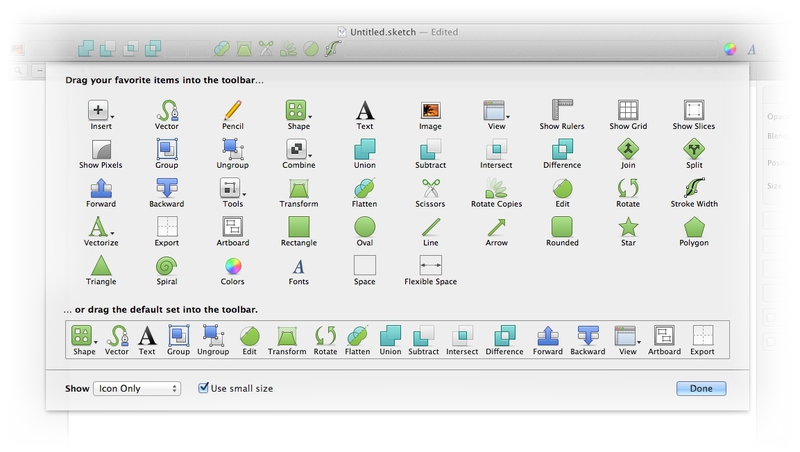Click the Subtract icon in the palette grid
This screenshot has width=800, height=452.
(430, 149)
